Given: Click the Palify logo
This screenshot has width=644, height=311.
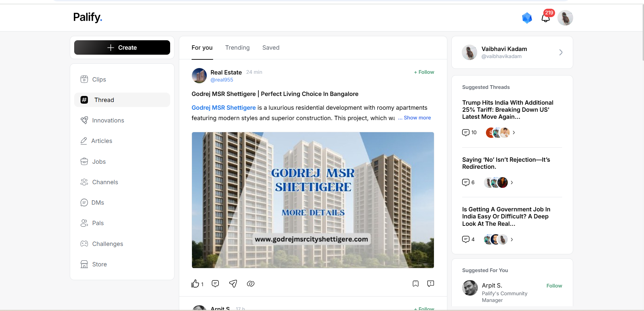Looking at the screenshot, I should (x=88, y=17).
